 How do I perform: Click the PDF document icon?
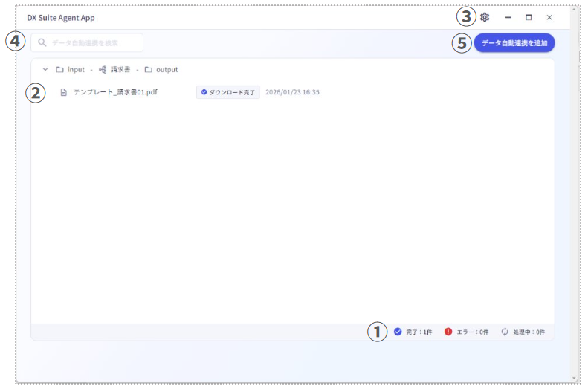tap(64, 92)
